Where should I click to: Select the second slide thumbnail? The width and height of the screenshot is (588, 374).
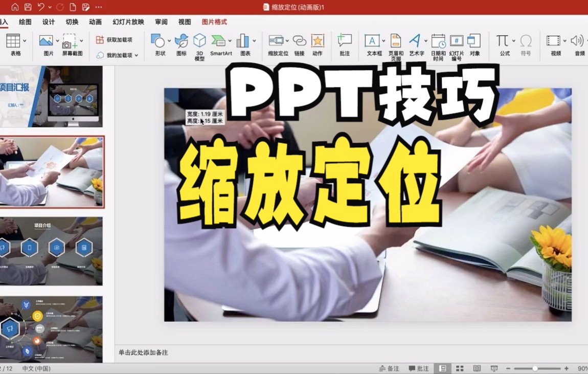click(51, 171)
